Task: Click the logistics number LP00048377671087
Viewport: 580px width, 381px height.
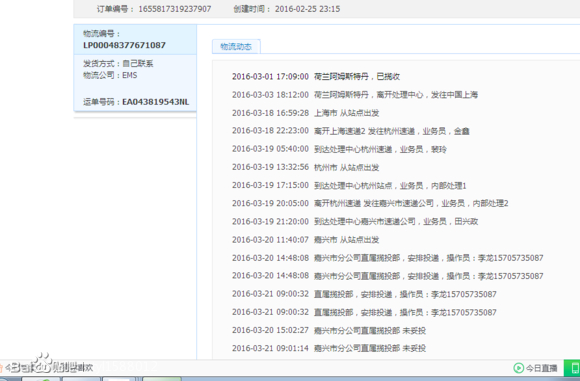Action: pos(124,45)
